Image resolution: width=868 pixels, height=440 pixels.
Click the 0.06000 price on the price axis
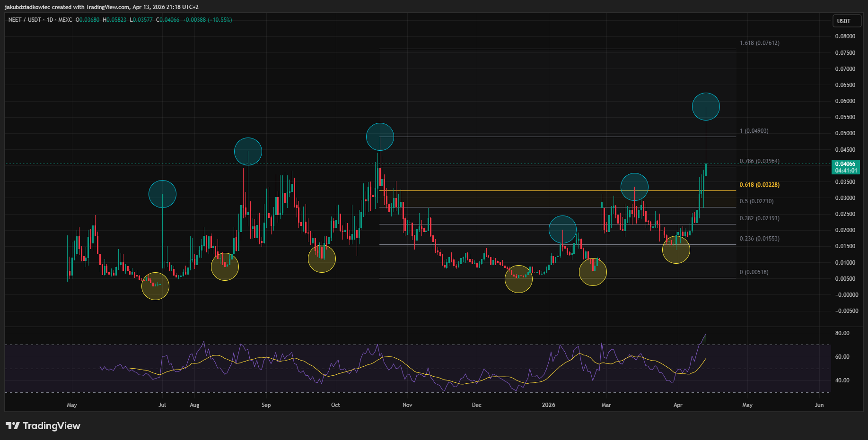(x=845, y=101)
